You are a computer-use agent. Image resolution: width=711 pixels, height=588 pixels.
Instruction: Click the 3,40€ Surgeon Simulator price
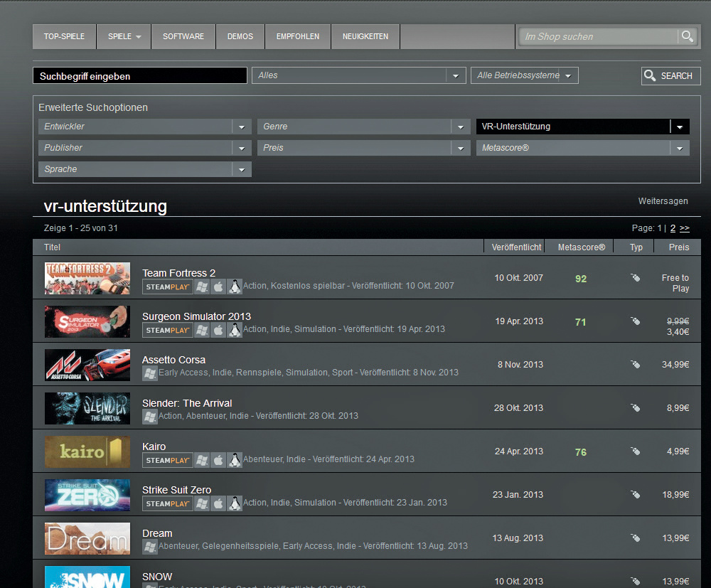[x=678, y=332]
